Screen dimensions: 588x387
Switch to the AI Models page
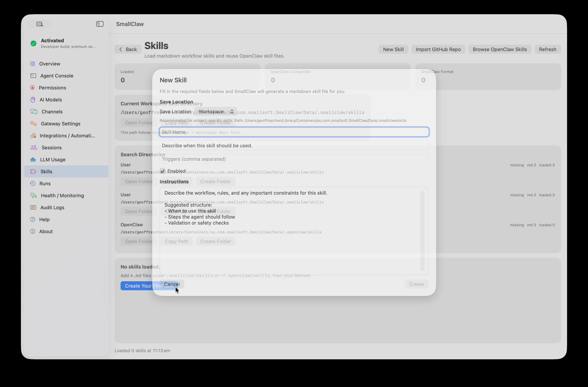coord(66,100)
